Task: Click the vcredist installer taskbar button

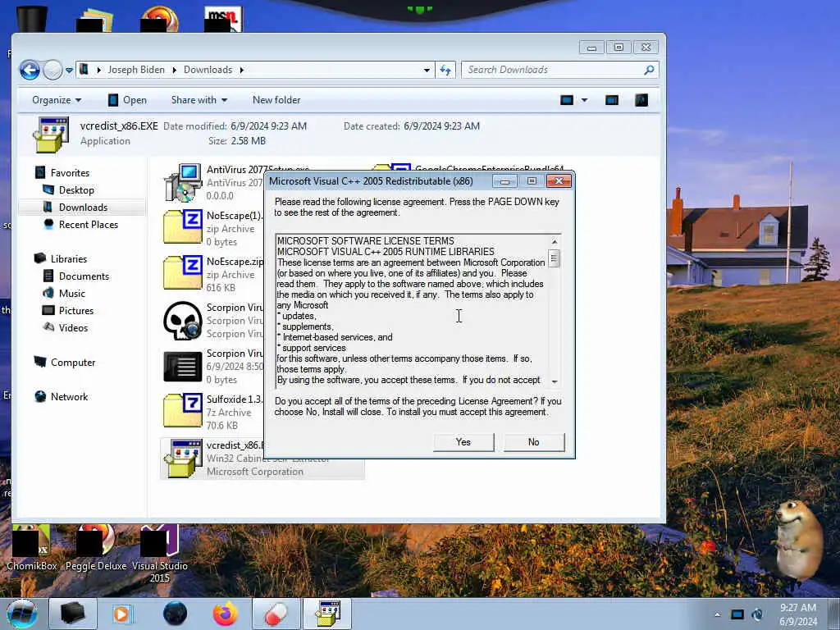Action: pyautogui.click(x=327, y=614)
